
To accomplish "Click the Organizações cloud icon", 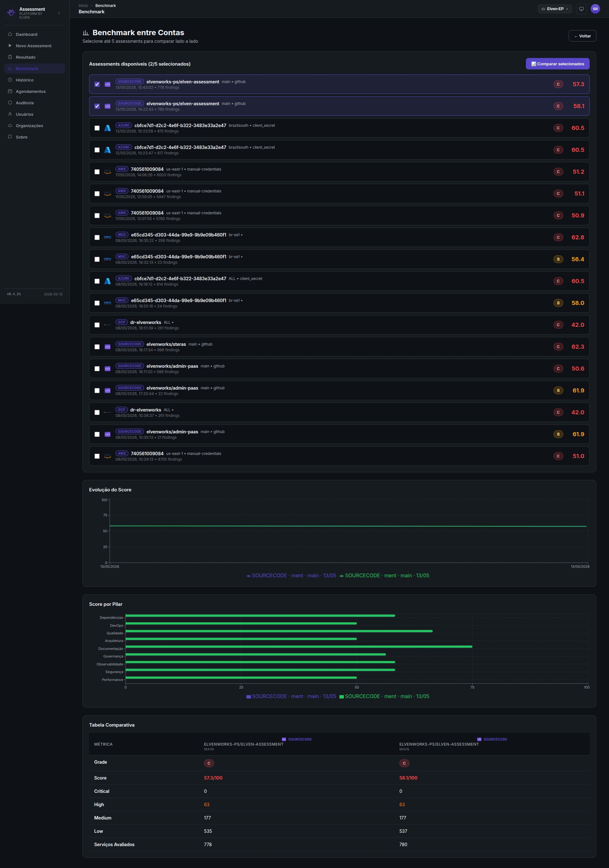I will (x=10, y=126).
